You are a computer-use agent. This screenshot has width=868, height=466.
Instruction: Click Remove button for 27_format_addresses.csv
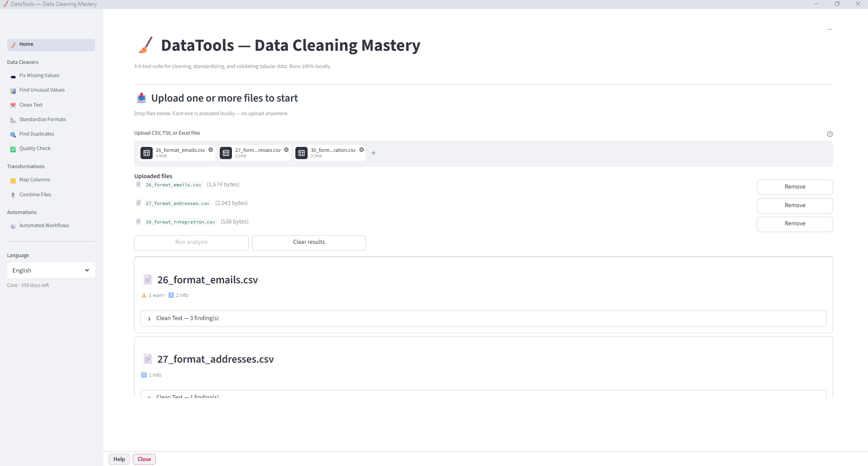(795, 205)
